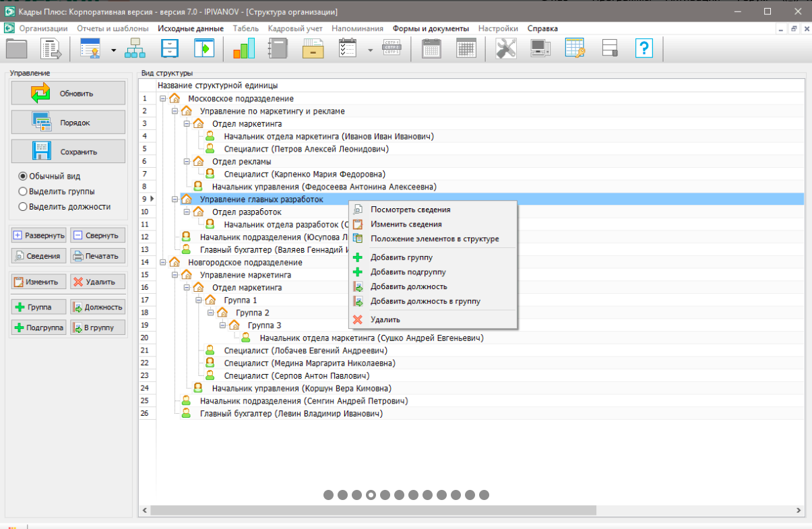
Task: Open the folder icon in the toolbar
Action: [x=16, y=49]
